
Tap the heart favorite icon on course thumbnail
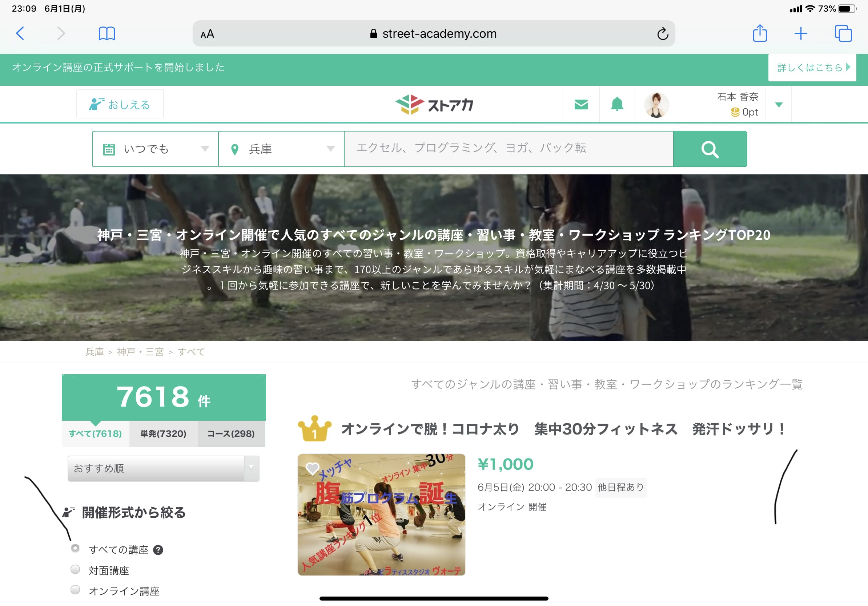pos(312,468)
